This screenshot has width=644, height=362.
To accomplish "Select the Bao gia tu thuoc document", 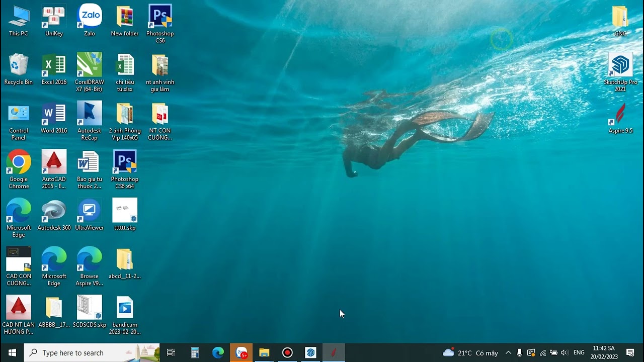I will [x=89, y=169].
